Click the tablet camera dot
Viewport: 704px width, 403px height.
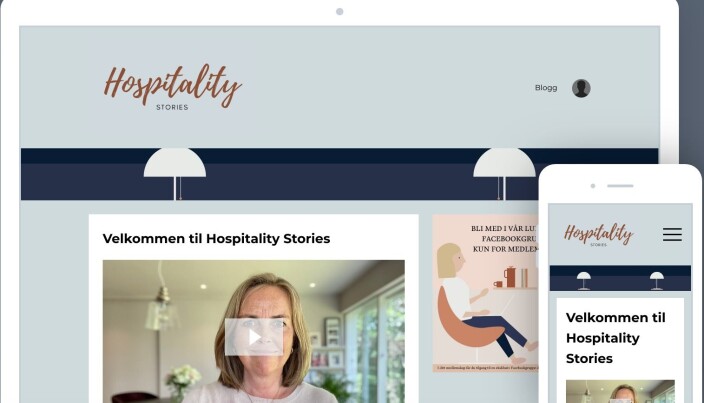click(x=340, y=11)
